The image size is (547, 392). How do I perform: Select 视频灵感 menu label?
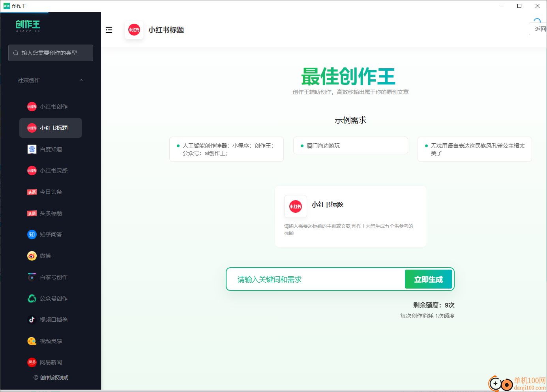point(51,341)
